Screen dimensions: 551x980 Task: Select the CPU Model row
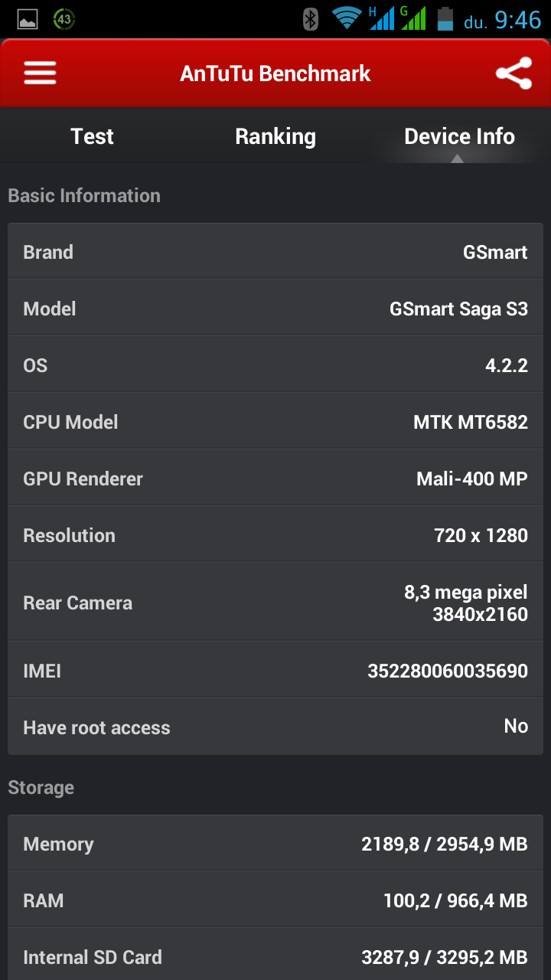275,422
